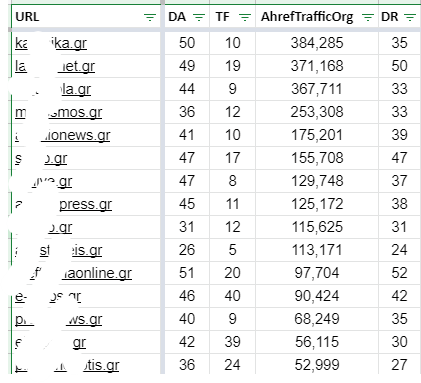The height and width of the screenshot is (383, 421).
Task: Open the TF column filter icon
Action: pyautogui.click(x=245, y=17)
